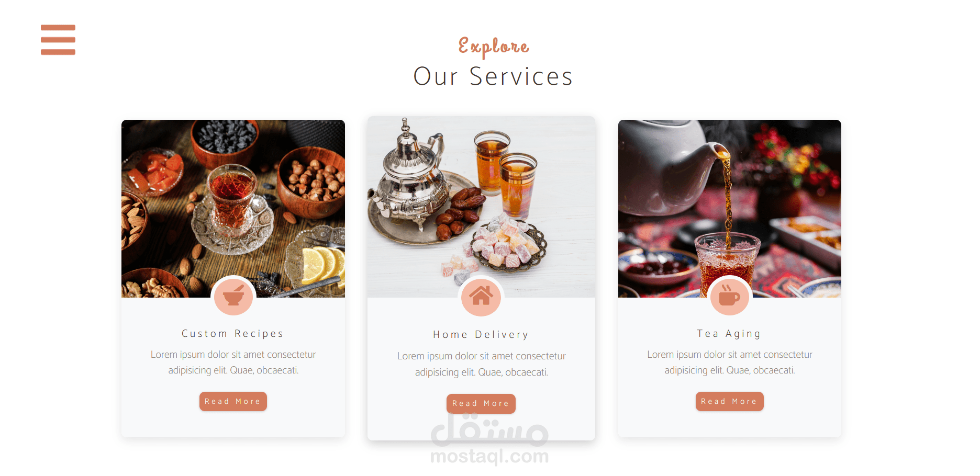
Task: Click the tea cup icon for Tea Aging
Action: click(729, 297)
